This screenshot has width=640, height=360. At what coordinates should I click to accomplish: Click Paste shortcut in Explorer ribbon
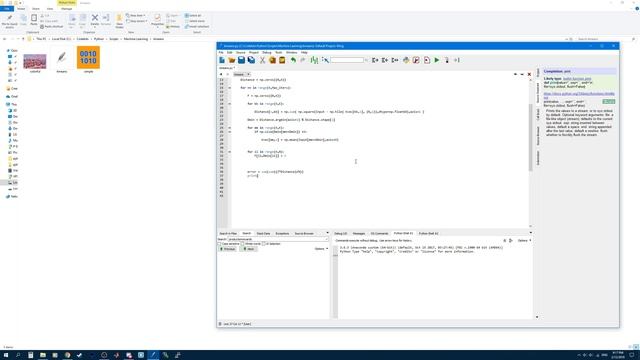coord(52,27)
